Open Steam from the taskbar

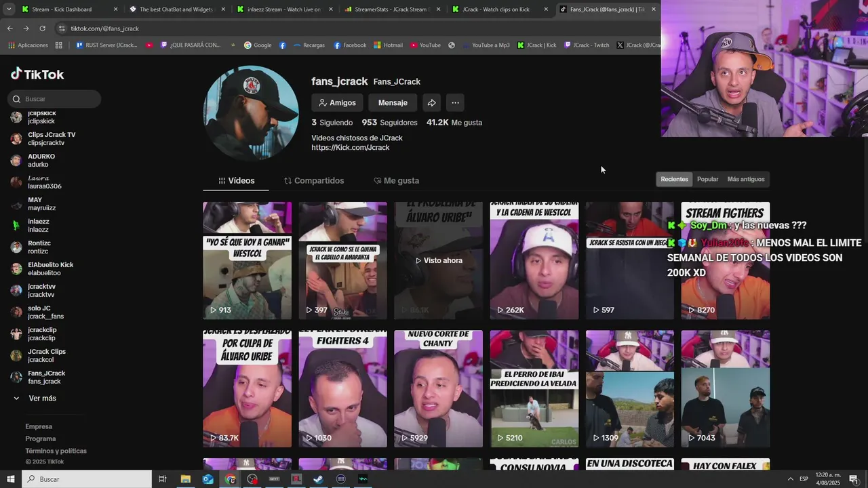(318, 479)
